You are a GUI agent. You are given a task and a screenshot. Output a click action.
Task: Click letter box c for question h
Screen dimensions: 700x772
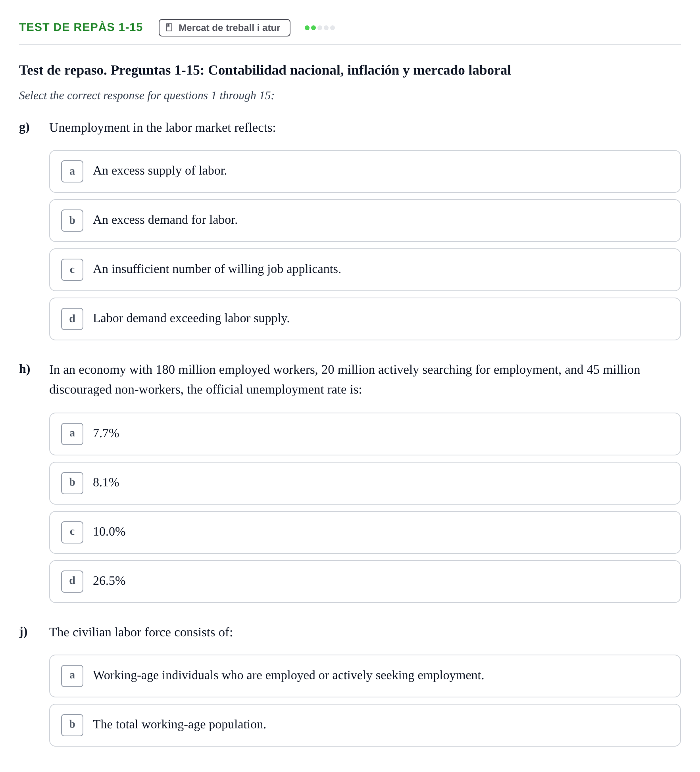(x=72, y=532)
